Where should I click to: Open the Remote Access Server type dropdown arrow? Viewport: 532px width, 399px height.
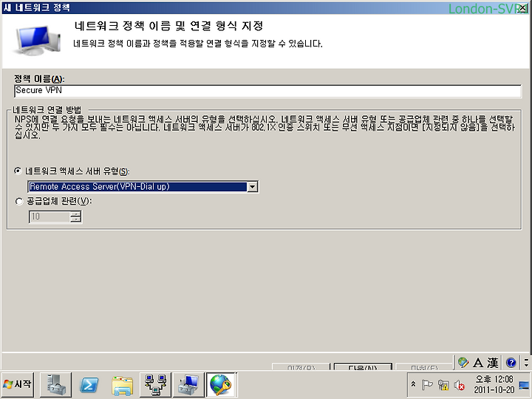coord(253,187)
